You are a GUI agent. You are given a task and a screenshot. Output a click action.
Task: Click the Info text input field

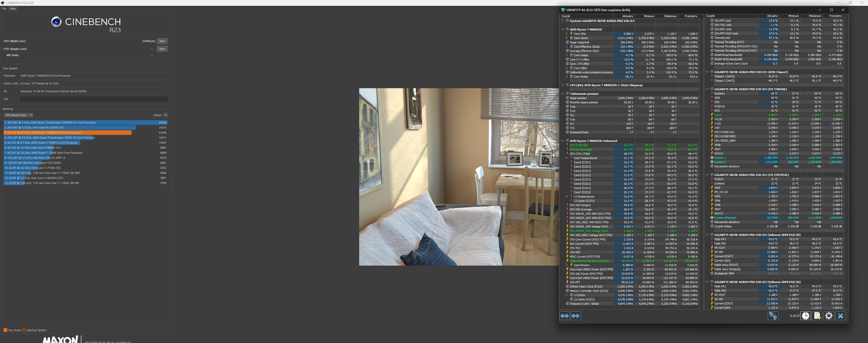point(94,99)
